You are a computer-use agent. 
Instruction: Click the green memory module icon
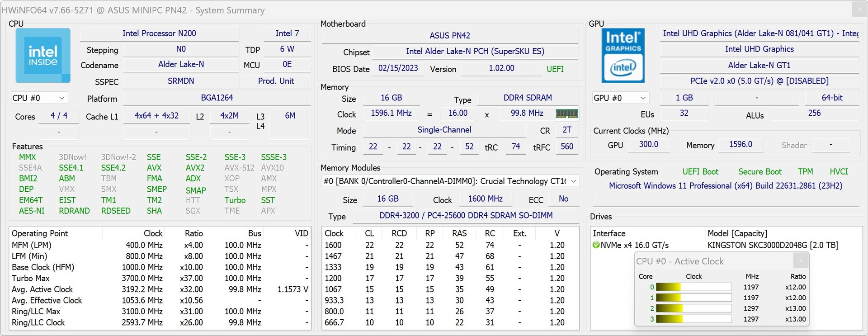[567, 114]
